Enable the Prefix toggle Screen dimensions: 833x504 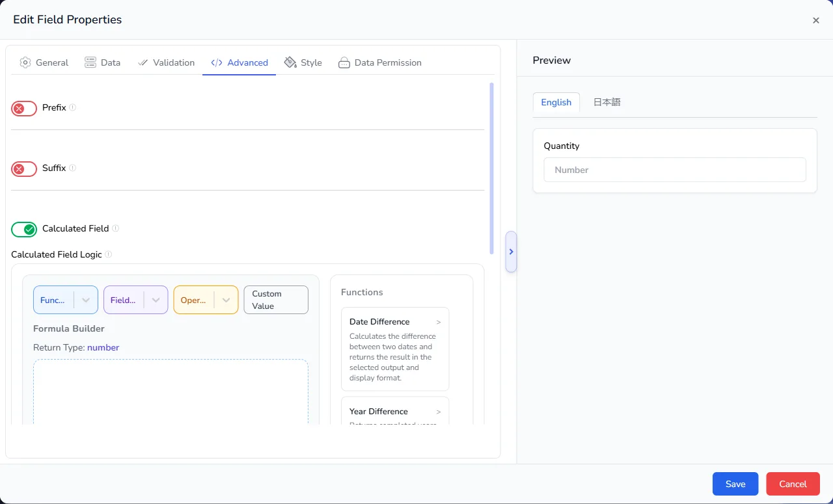coord(24,109)
